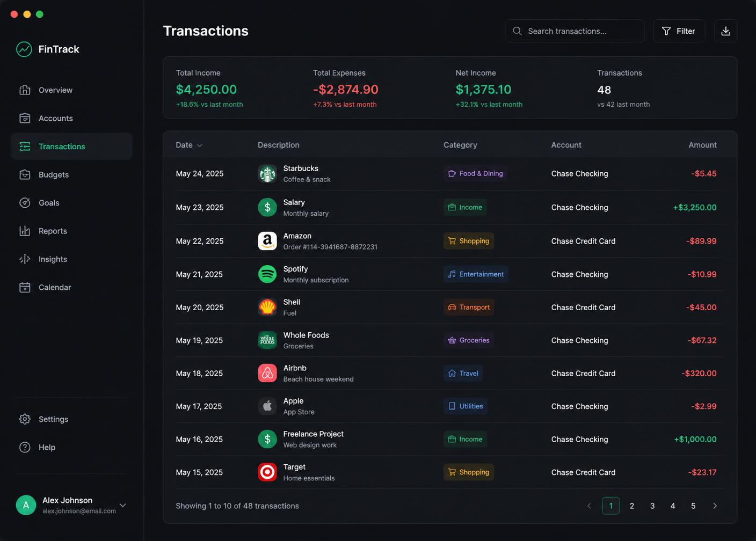Click the Amount column header
Viewport: 756px width, 541px height.
click(702, 145)
